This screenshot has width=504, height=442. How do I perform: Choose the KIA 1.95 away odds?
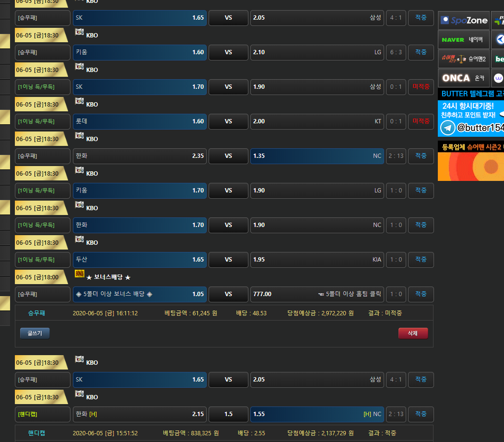coord(317,260)
